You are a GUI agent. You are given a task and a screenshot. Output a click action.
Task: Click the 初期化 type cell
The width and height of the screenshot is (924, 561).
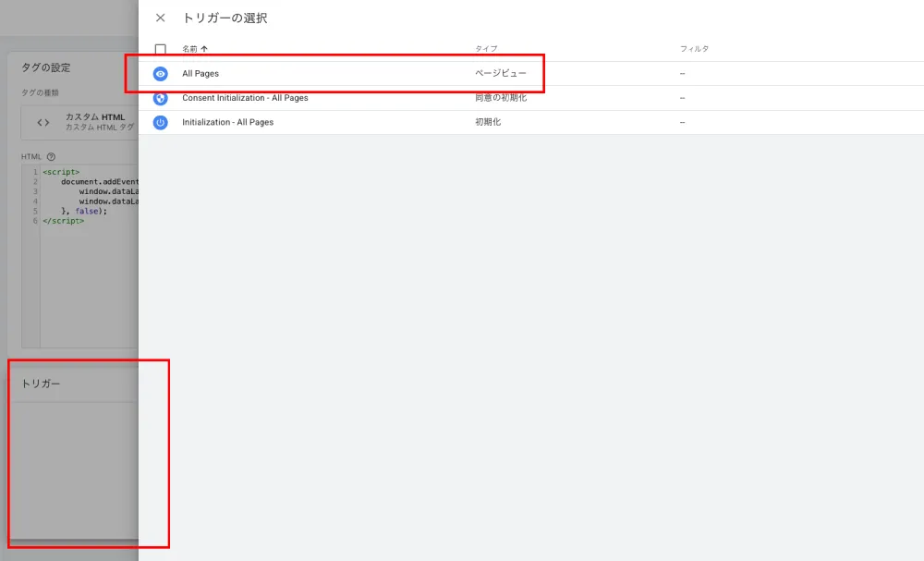coord(488,122)
